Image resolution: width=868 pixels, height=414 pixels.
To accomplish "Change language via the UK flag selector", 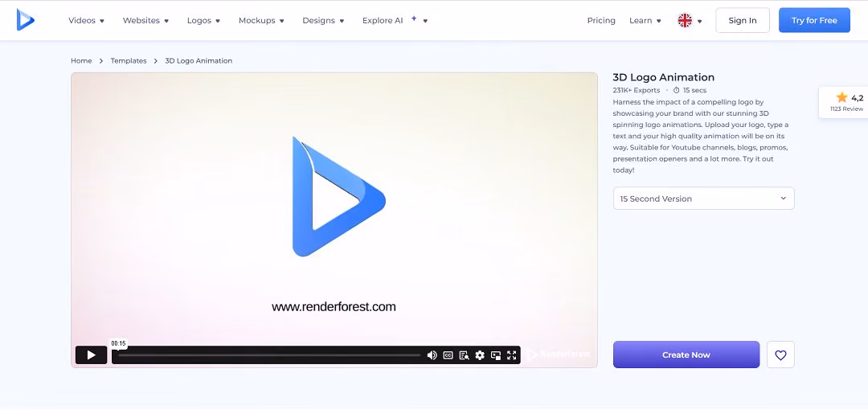I will 690,20.
